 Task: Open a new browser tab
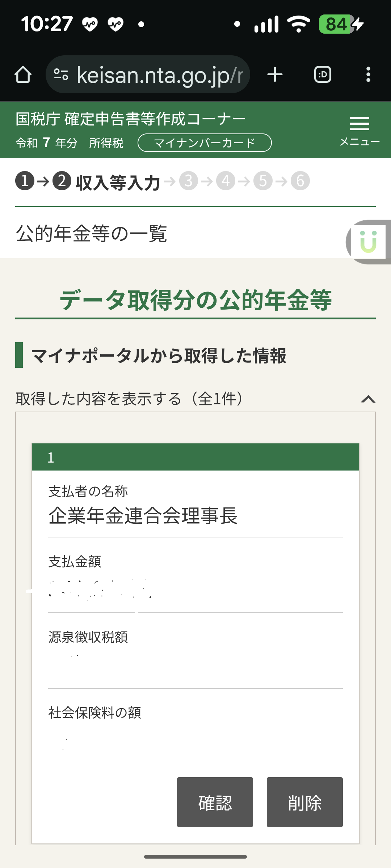[x=275, y=75]
